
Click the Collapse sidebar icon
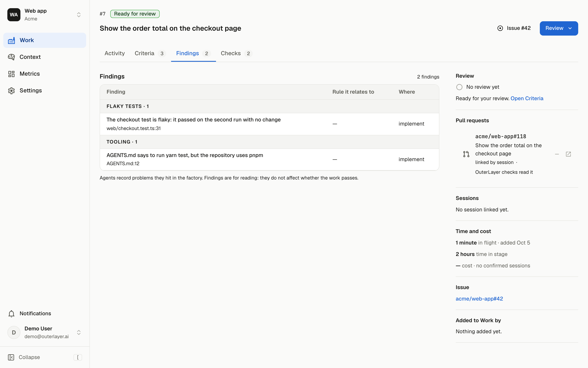(11, 357)
